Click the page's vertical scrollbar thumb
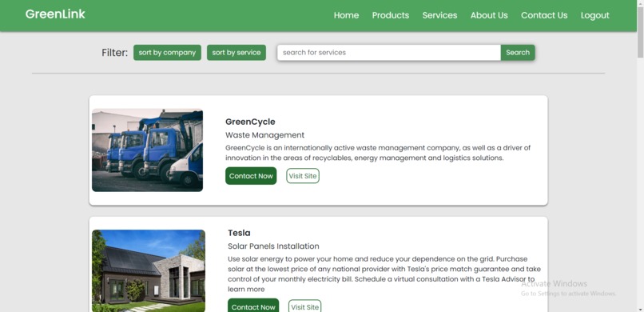The image size is (644, 312). click(x=640, y=32)
